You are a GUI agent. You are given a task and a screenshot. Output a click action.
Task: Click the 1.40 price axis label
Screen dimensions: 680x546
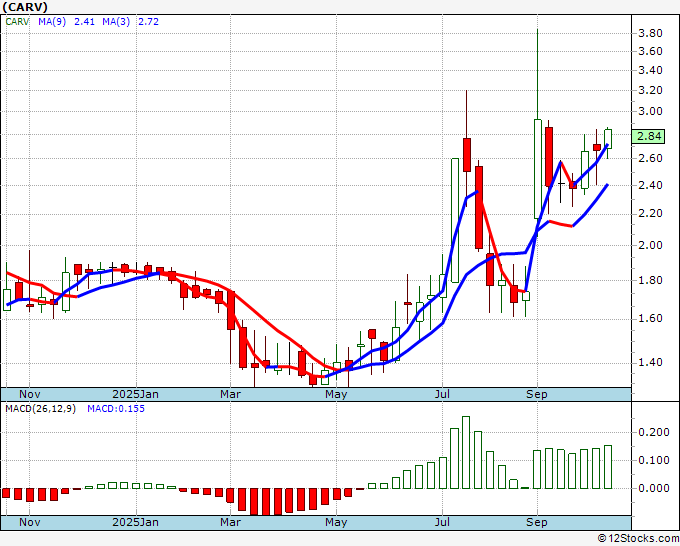[649, 363]
